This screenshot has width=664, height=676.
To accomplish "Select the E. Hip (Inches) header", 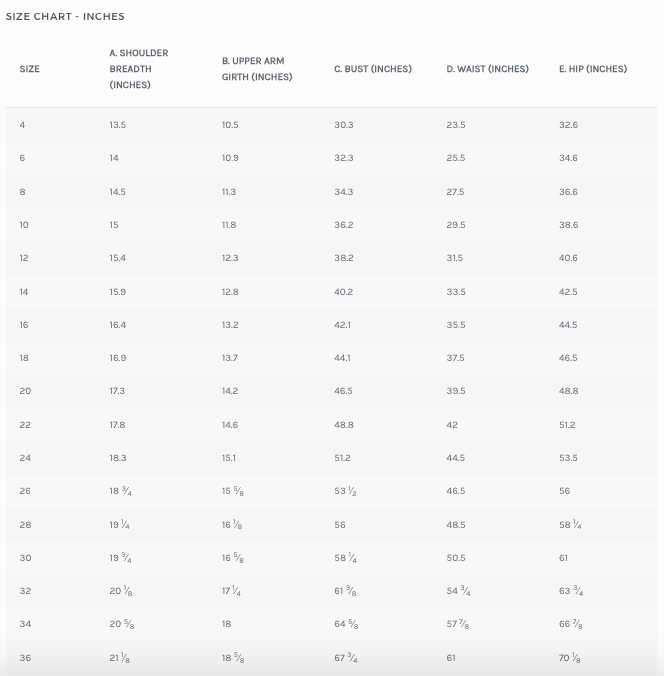I will [593, 69].
